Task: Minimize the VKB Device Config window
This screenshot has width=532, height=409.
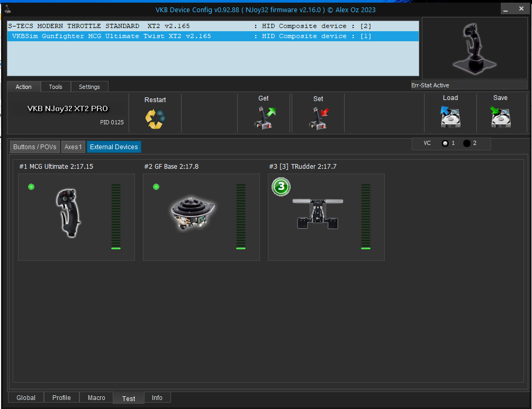Action: click(x=506, y=9)
